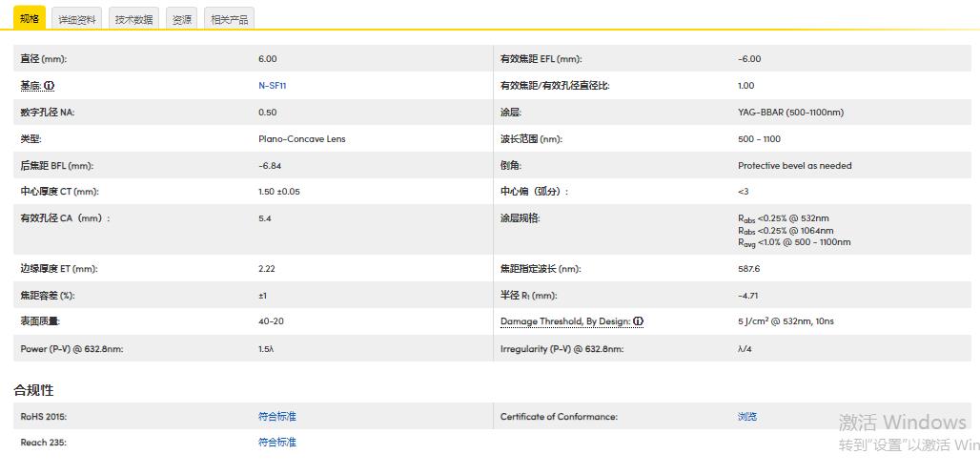
Task: Click the ratio value 1.00
Action: pos(745,86)
